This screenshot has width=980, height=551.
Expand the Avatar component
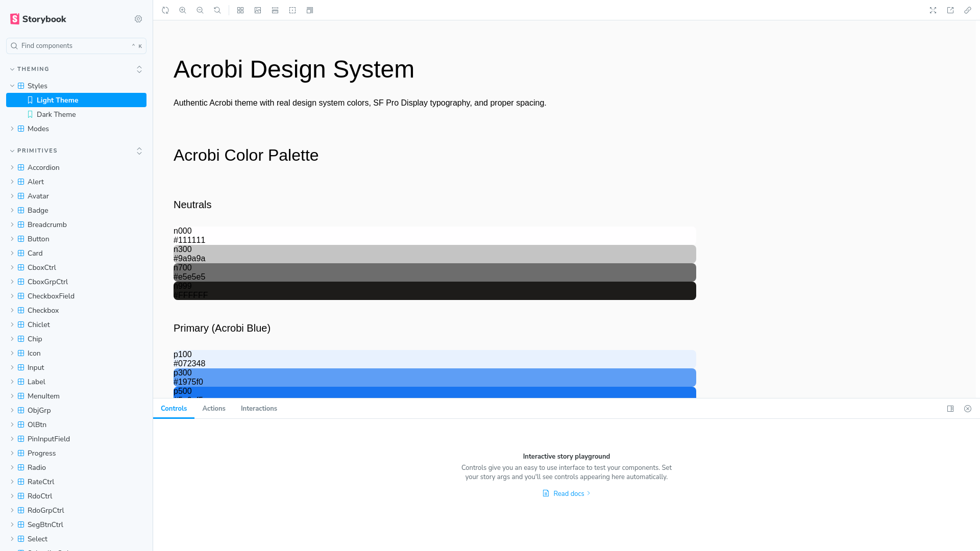pos(76,196)
